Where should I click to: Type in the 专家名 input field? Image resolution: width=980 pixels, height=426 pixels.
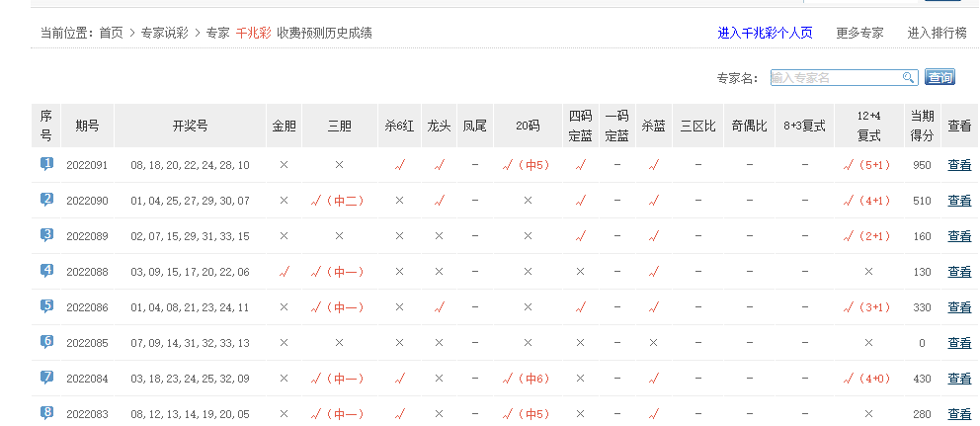(x=835, y=78)
